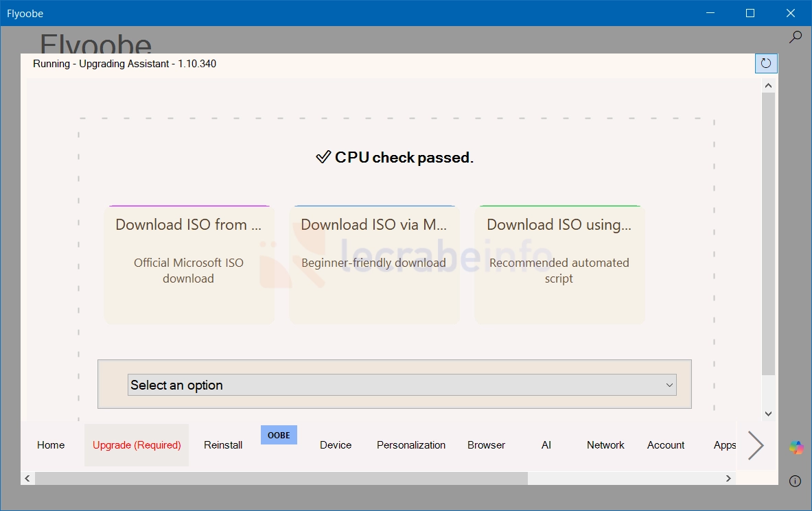This screenshot has width=812, height=511.
Task: Expand the "Select an option" dropdown
Action: (402, 385)
